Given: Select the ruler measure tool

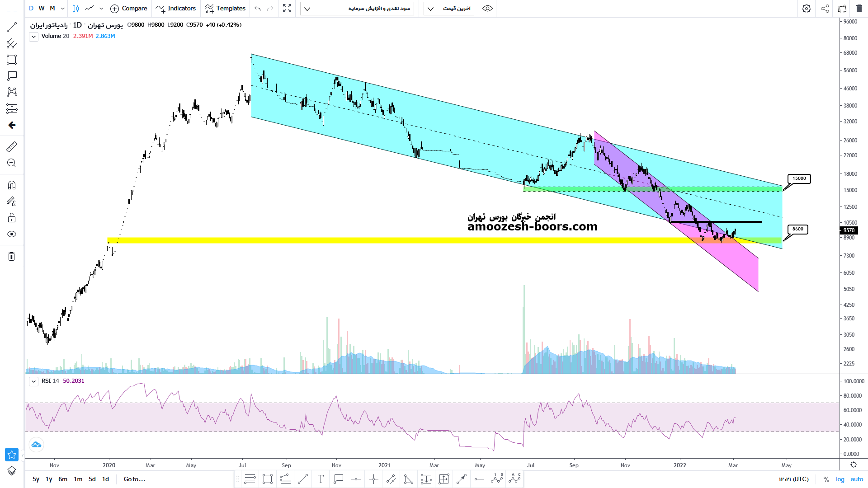Looking at the screenshot, I should (12, 146).
